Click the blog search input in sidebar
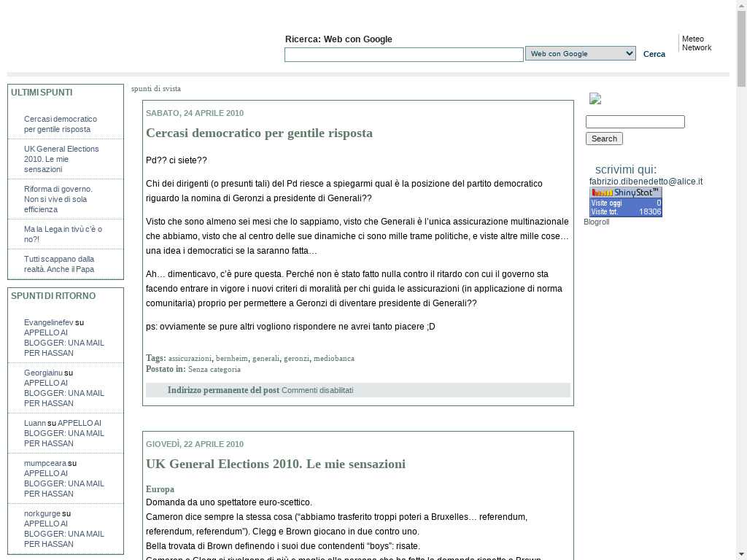 pyautogui.click(x=635, y=122)
